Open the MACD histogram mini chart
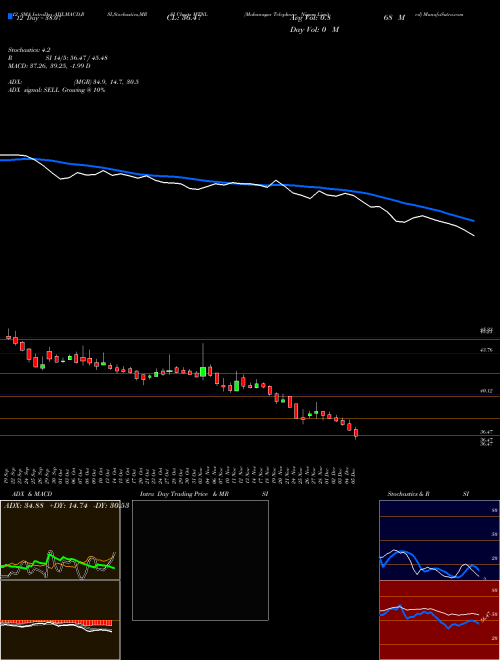Viewport: 500px width, 660px height. [x=60, y=620]
